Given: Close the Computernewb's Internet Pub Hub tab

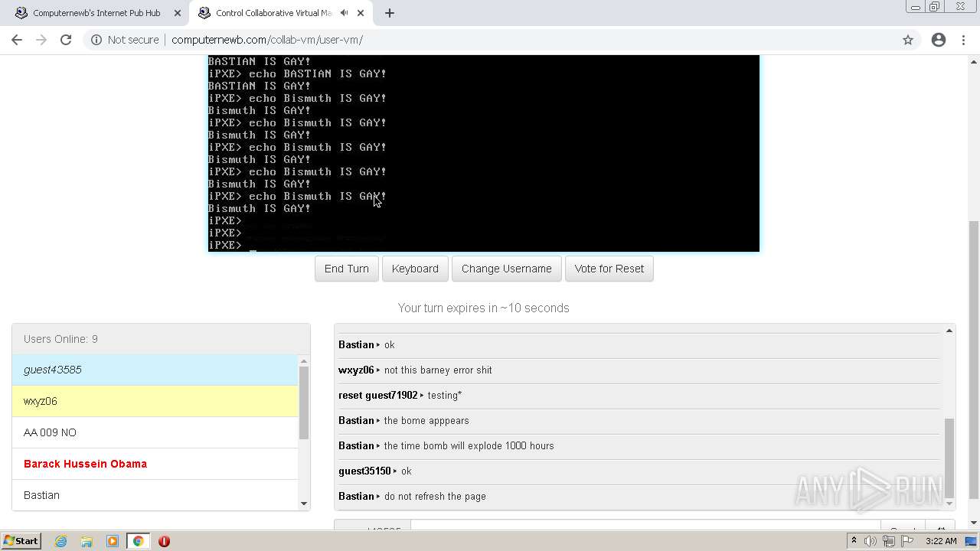Looking at the screenshot, I should point(178,13).
